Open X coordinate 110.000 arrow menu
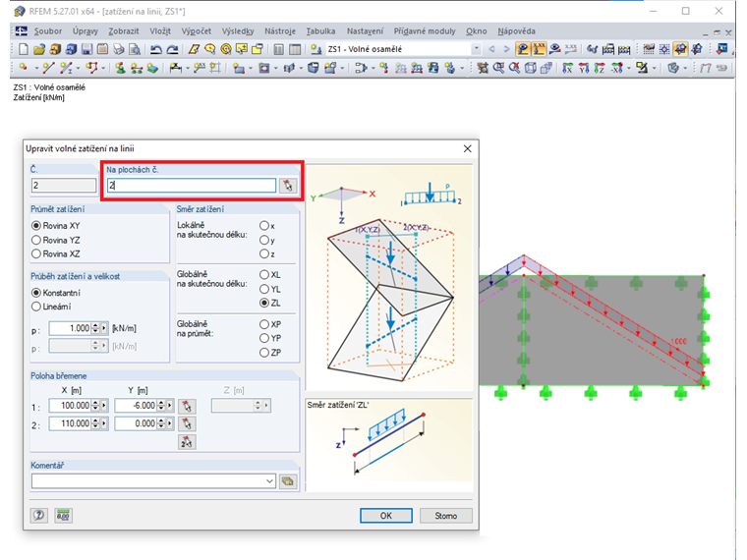The image size is (747, 560). coord(104,423)
